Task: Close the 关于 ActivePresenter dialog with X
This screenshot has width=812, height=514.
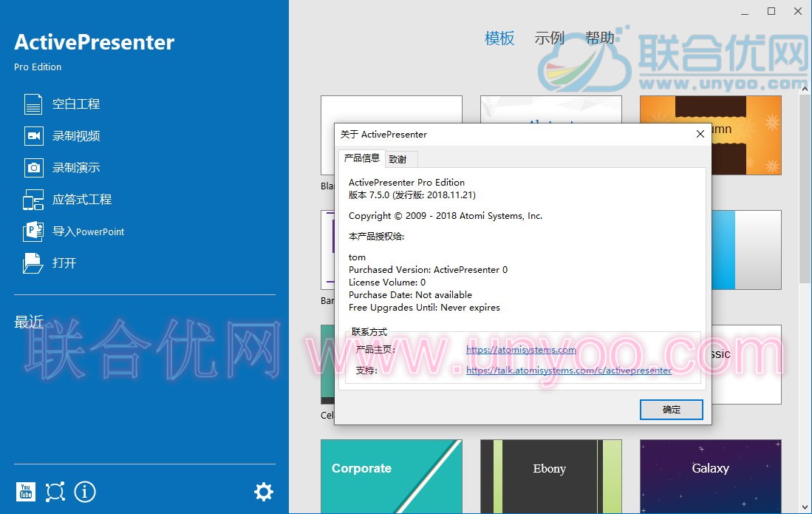Action: pos(700,134)
